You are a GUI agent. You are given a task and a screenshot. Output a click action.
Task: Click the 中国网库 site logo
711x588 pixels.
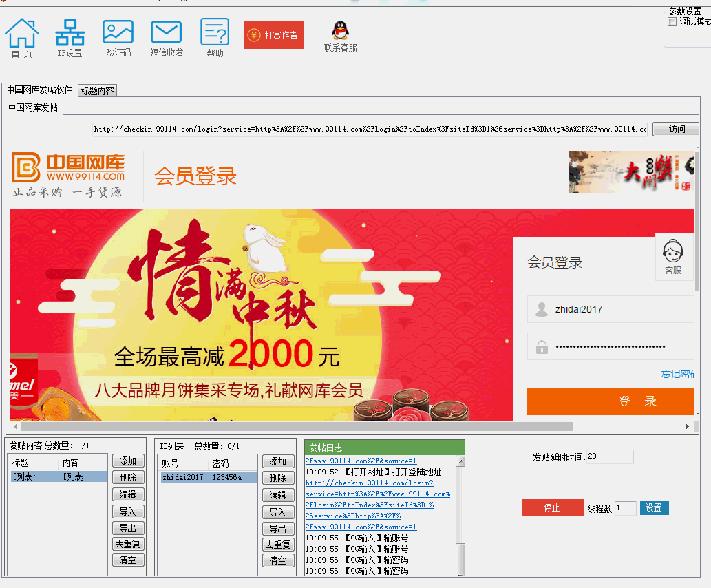(x=68, y=175)
